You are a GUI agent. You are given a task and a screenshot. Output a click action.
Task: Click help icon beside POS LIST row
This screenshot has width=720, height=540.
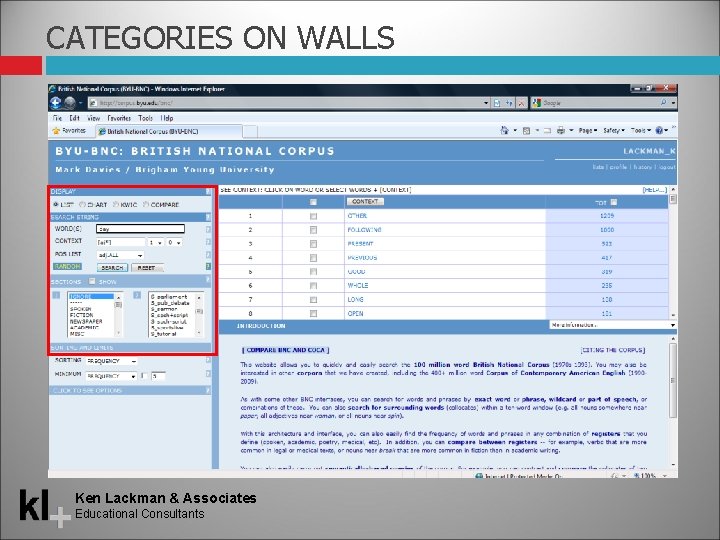(x=208, y=254)
